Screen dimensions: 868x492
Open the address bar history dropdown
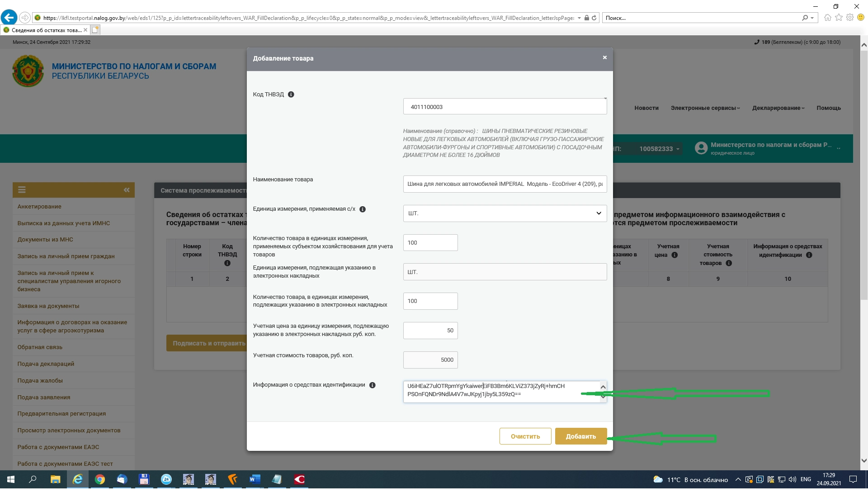pos(579,18)
